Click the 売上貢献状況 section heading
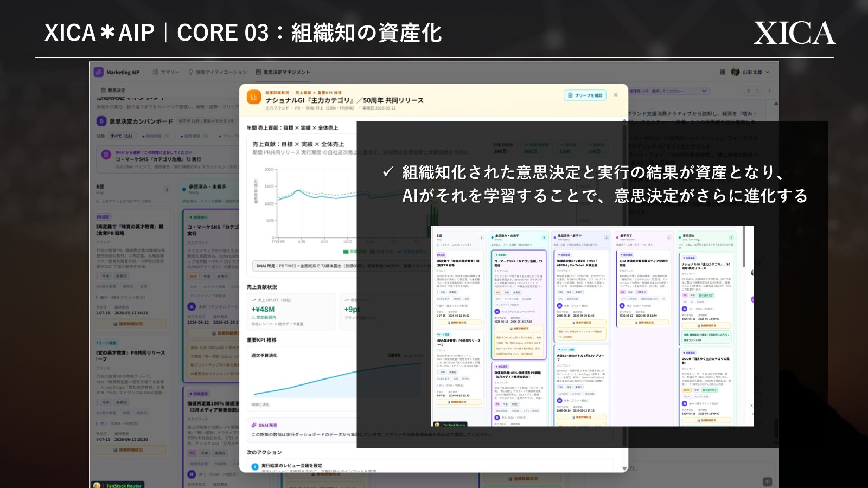Screen dimensions: 868x488 coord(261,287)
